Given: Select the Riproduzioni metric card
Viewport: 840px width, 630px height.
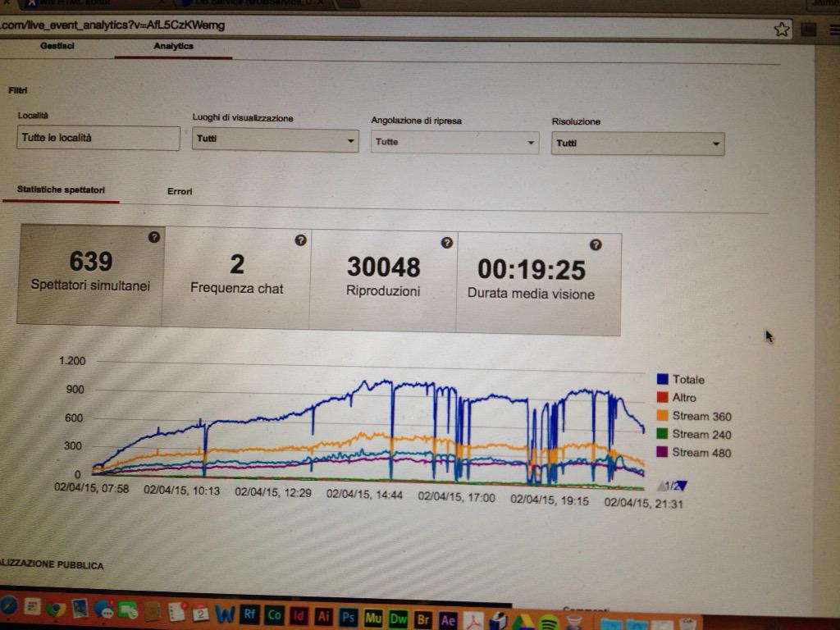Looking at the screenshot, I should [383, 281].
